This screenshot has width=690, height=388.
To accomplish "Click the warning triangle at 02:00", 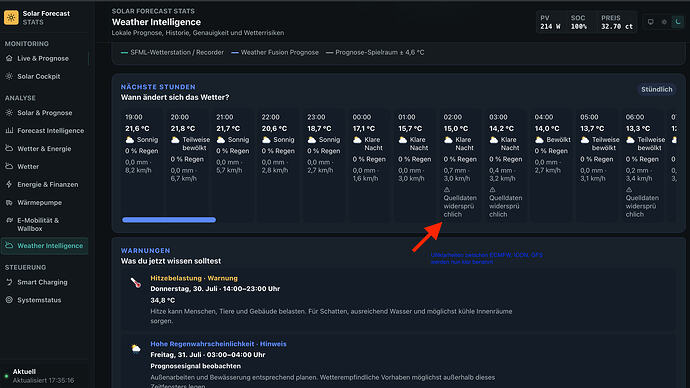I will pos(447,190).
